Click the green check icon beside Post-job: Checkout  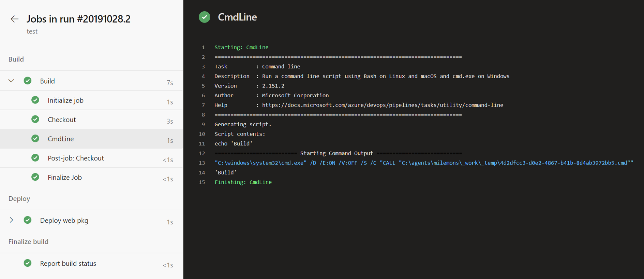coord(35,158)
